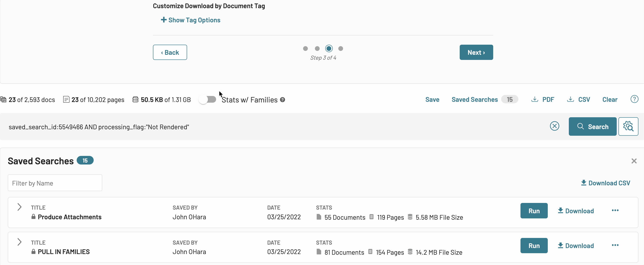This screenshot has height=265, width=644.
Task: Click the file size icon beside 14.2 MB
Action: coord(410,251)
